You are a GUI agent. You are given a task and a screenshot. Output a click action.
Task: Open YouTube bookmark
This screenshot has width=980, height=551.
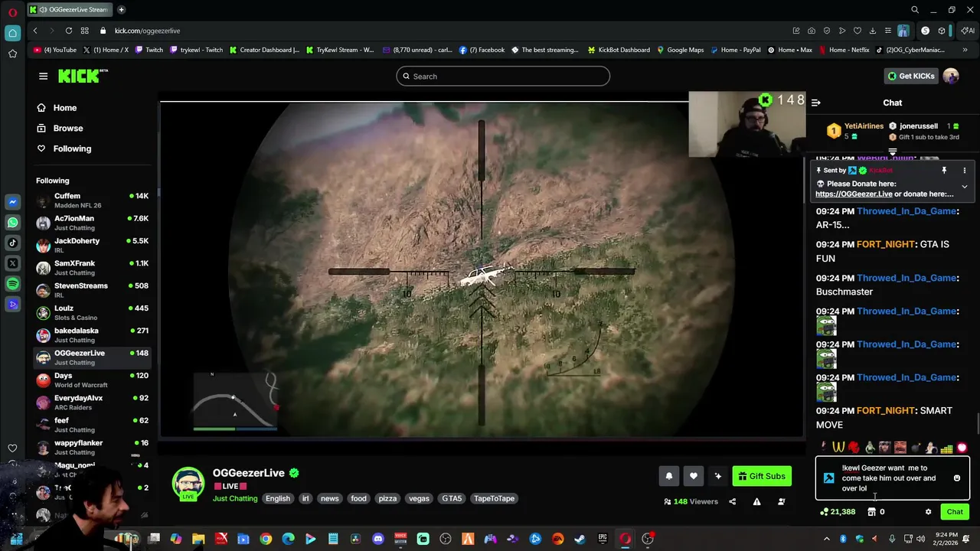[x=55, y=50]
